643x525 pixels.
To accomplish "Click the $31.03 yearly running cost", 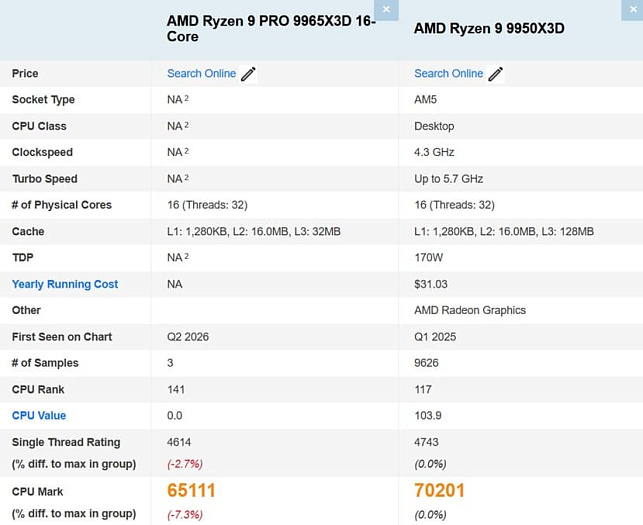I will [x=431, y=284].
